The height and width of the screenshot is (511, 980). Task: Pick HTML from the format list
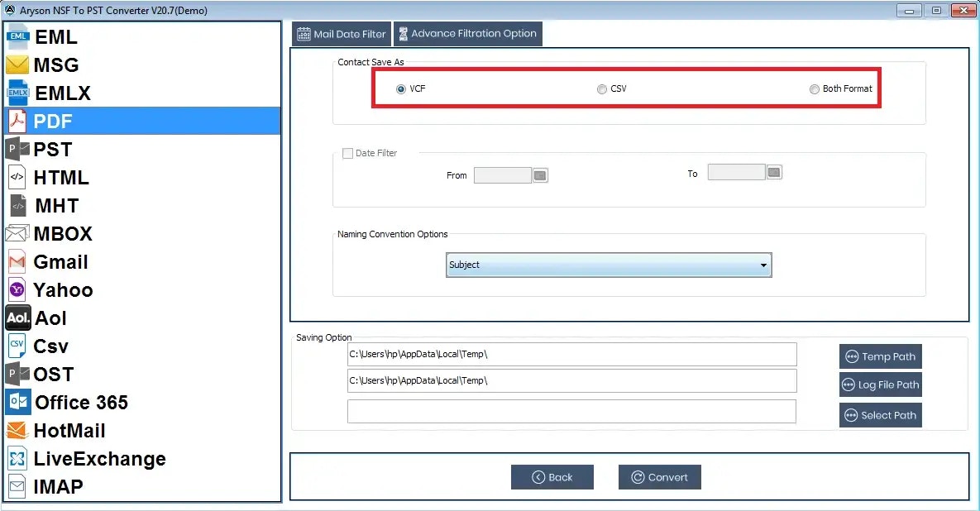(61, 178)
